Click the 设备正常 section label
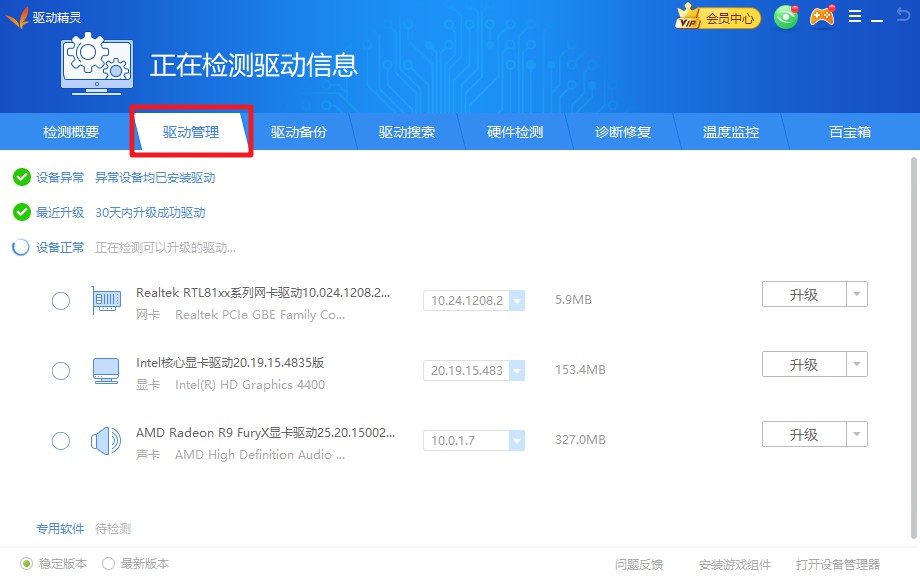 pos(60,247)
